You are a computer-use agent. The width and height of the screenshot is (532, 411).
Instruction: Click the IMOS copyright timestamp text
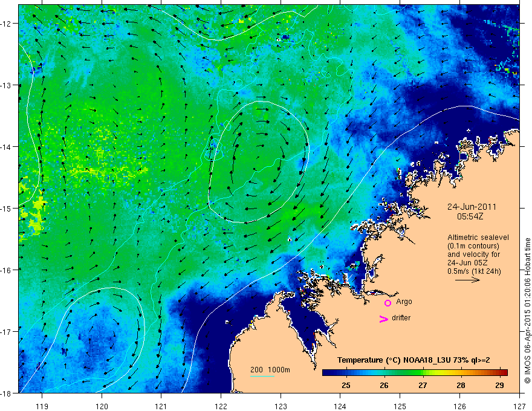tap(527, 311)
